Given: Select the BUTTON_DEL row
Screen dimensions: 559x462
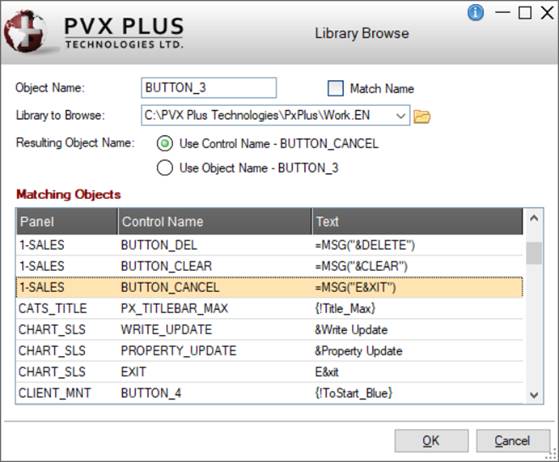Looking at the screenshot, I should (x=270, y=245).
